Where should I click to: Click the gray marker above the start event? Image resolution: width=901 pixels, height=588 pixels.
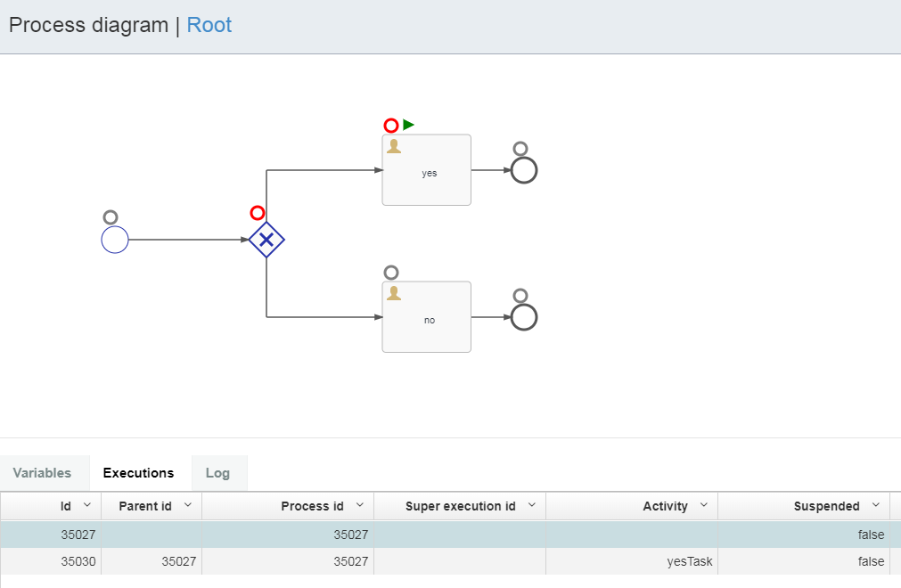pos(111,217)
